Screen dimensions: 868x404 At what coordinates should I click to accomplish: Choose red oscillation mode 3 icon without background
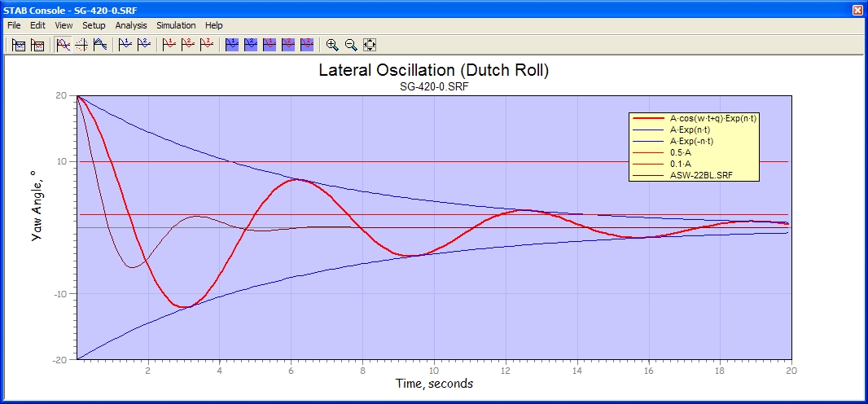(x=207, y=46)
